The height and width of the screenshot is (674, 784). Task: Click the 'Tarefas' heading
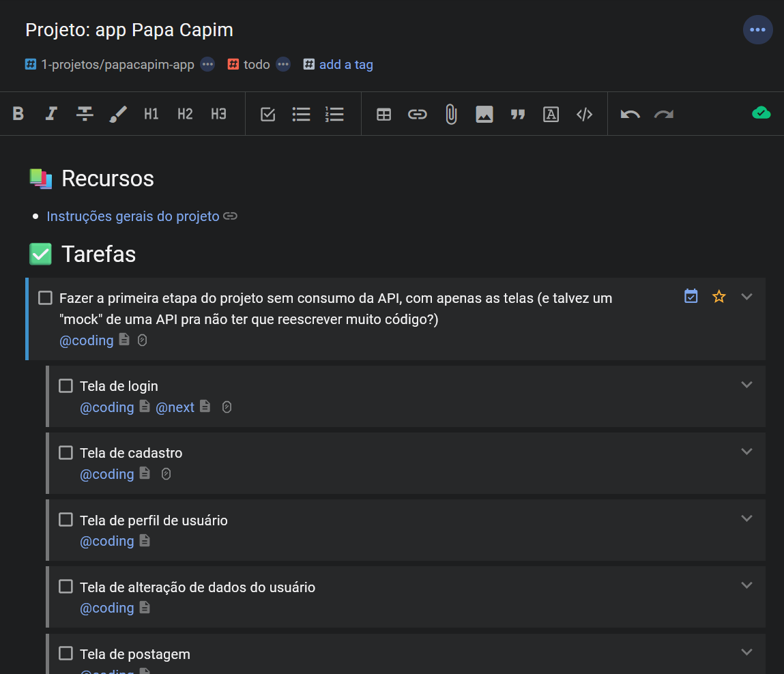coord(98,254)
